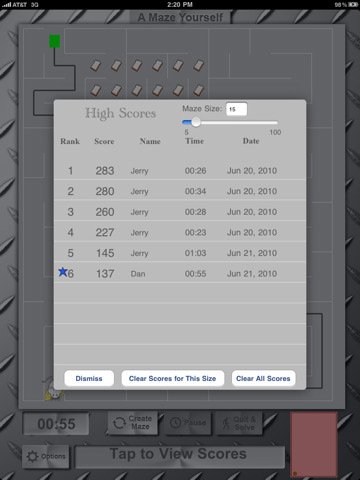Click the runner icon on Quit & Solve
360x480 pixels.
pyautogui.click(x=226, y=423)
